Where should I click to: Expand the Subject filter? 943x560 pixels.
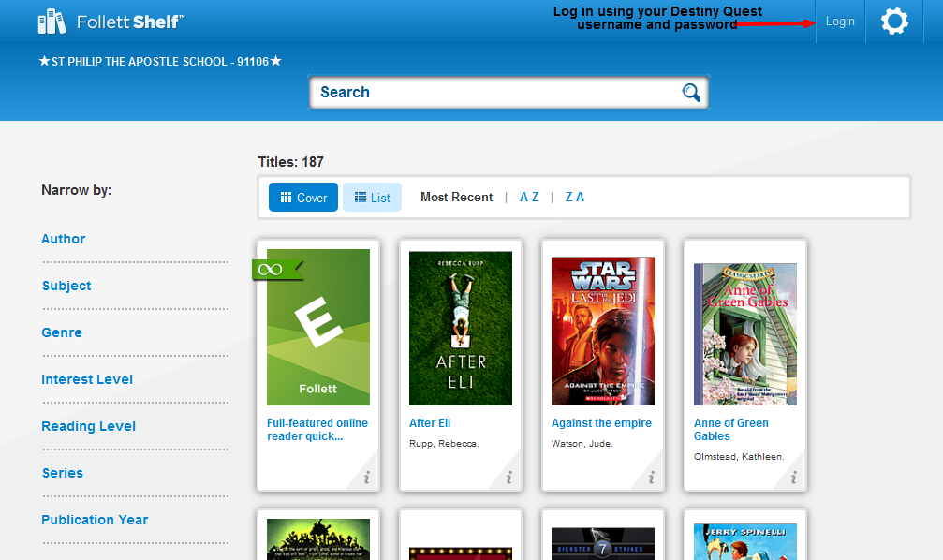66,286
